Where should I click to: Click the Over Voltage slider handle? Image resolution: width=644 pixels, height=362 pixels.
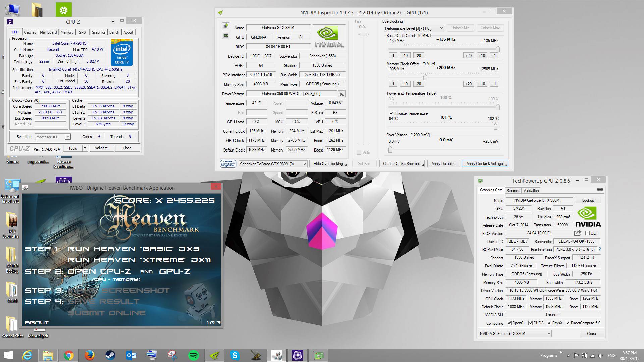pyautogui.click(x=390, y=149)
